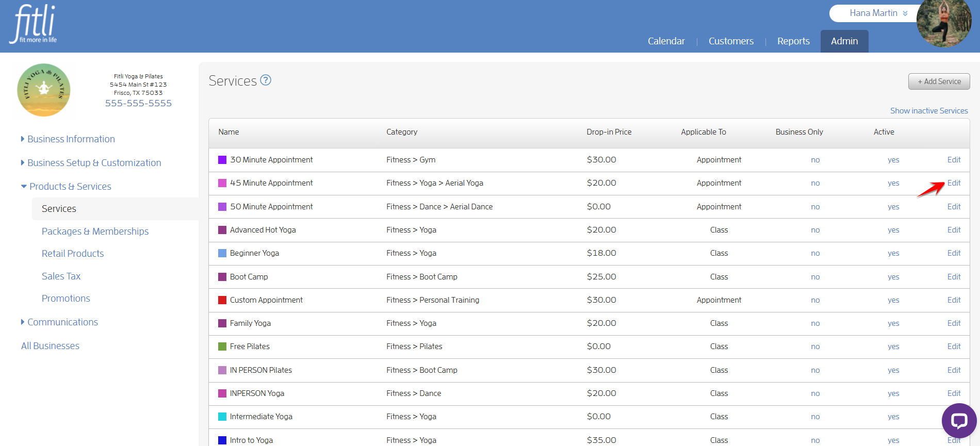Click the Drop-in Price column header
The height and width of the screenshot is (446, 980).
(x=609, y=132)
